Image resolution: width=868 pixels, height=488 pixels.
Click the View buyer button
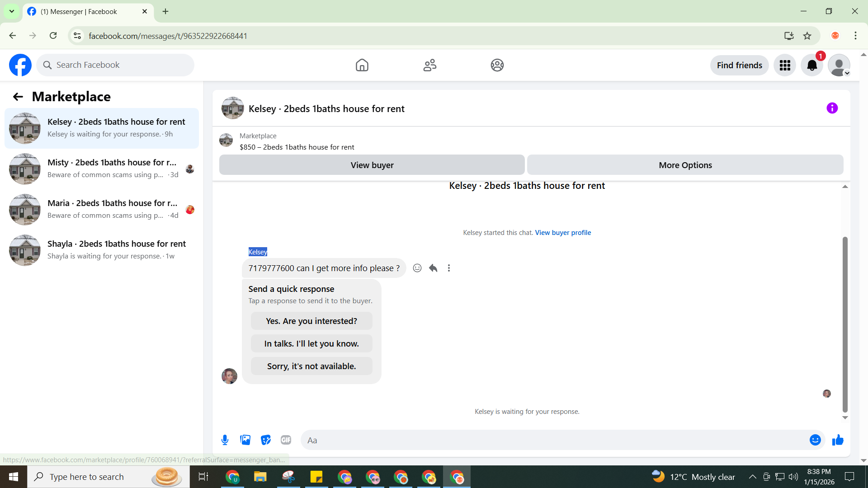(x=372, y=165)
